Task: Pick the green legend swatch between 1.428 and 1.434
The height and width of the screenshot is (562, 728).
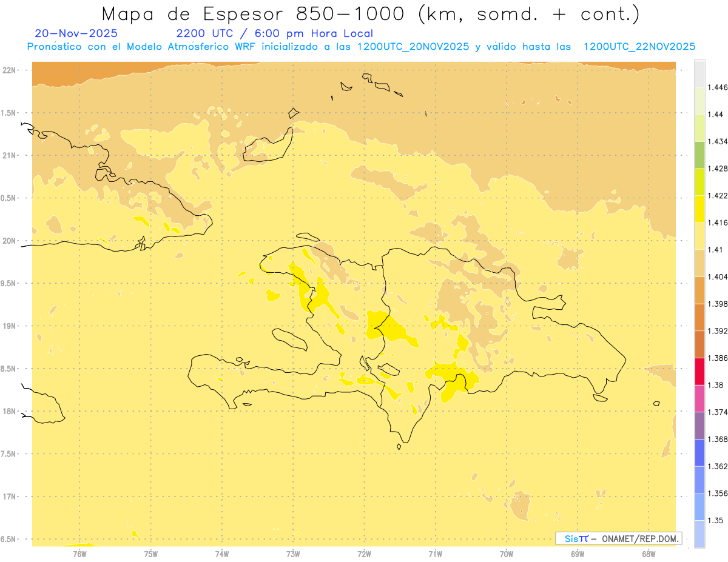Action: click(x=699, y=155)
